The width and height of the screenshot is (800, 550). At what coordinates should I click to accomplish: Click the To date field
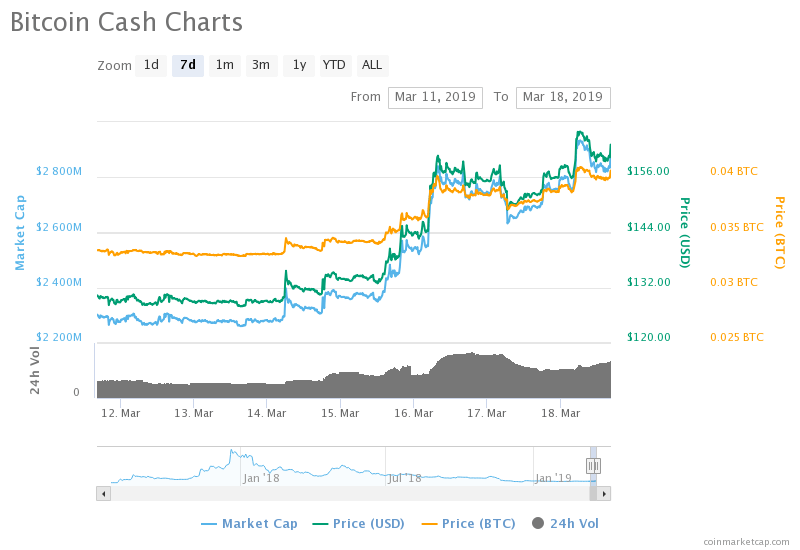click(563, 97)
